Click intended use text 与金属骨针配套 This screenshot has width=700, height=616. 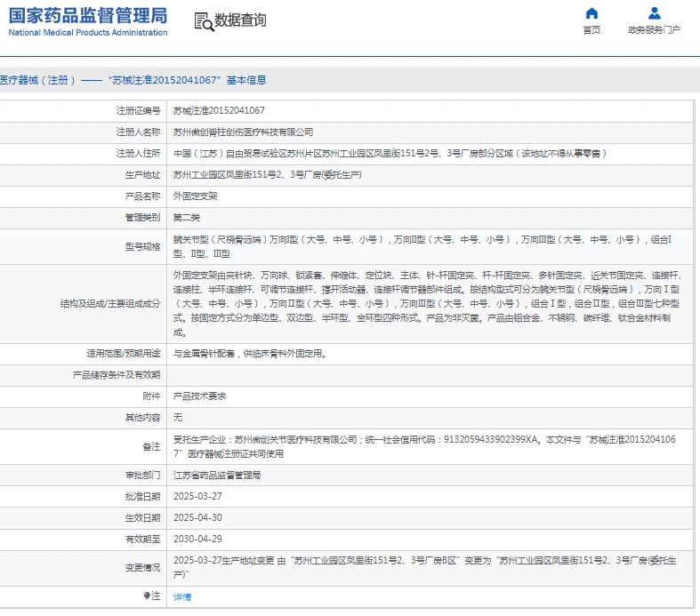(250, 354)
